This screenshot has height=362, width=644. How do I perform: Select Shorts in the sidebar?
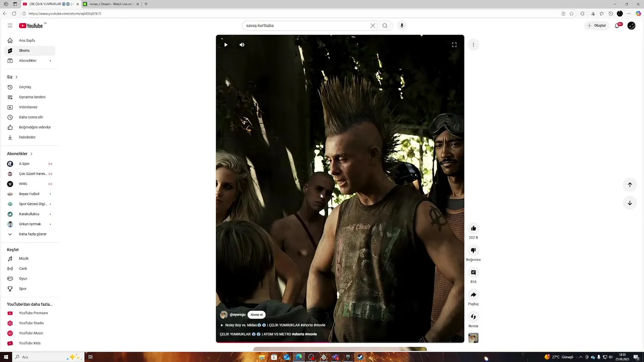pos(30,51)
